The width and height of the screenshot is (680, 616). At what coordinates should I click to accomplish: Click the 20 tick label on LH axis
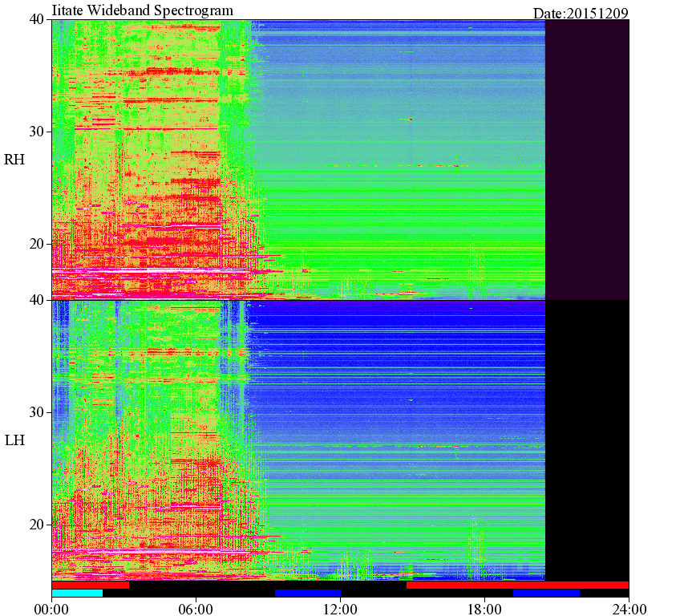point(37,525)
